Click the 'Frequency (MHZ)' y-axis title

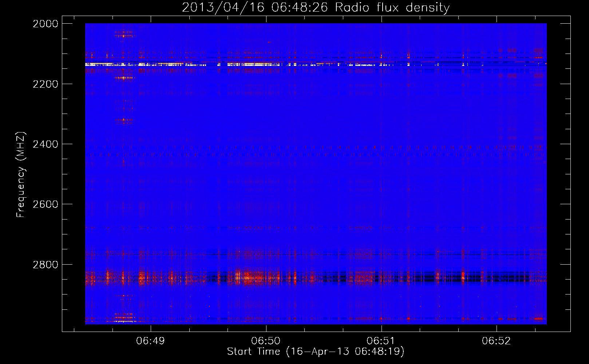pos(21,175)
